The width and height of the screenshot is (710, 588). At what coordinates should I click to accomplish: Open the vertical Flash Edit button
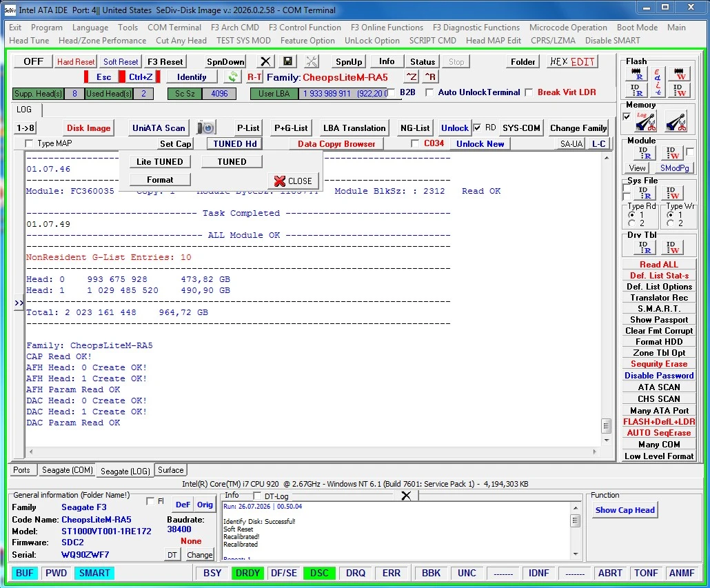point(658,83)
